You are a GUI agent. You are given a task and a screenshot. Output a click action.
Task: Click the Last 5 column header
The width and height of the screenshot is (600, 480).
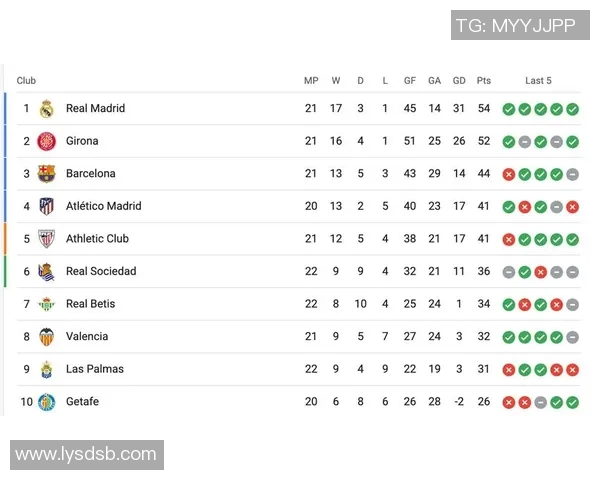[538, 81]
